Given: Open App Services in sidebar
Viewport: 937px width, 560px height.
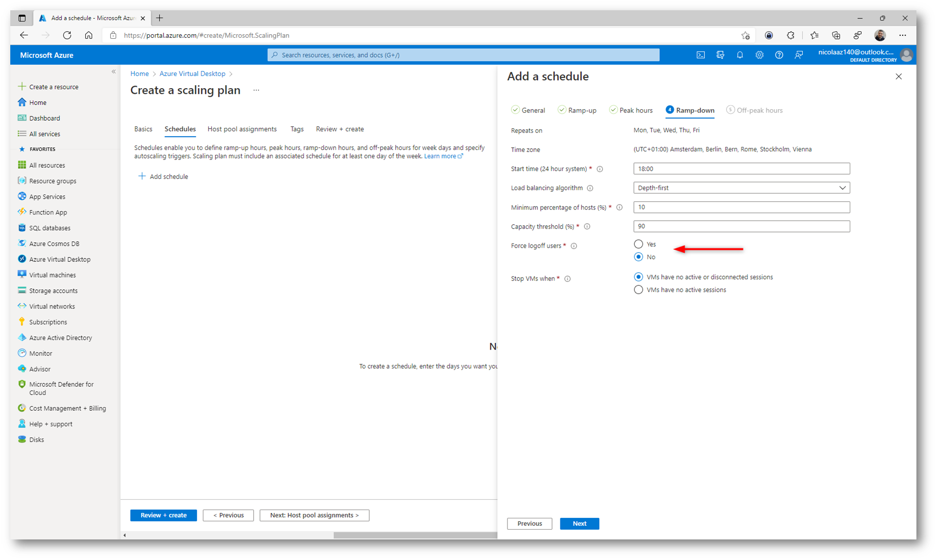Looking at the screenshot, I should pyautogui.click(x=47, y=196).
